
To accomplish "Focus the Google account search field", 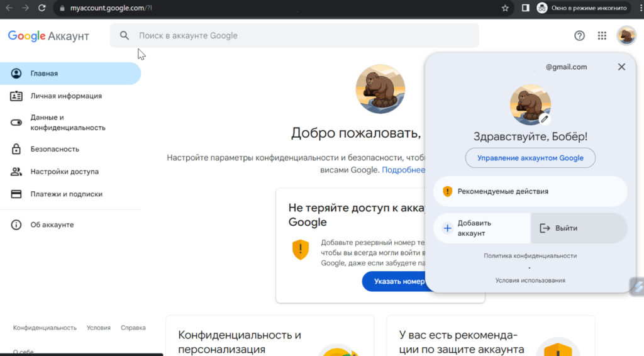I will point(294,36).
